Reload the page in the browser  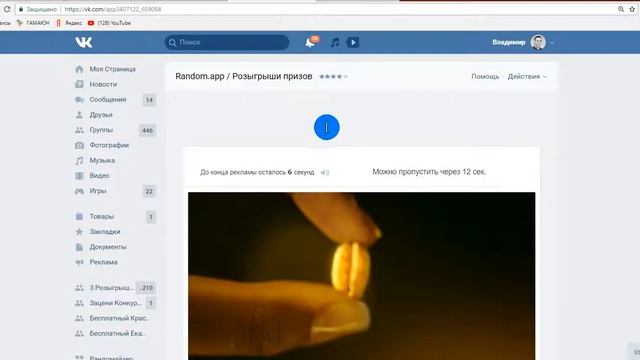point(7,9)
